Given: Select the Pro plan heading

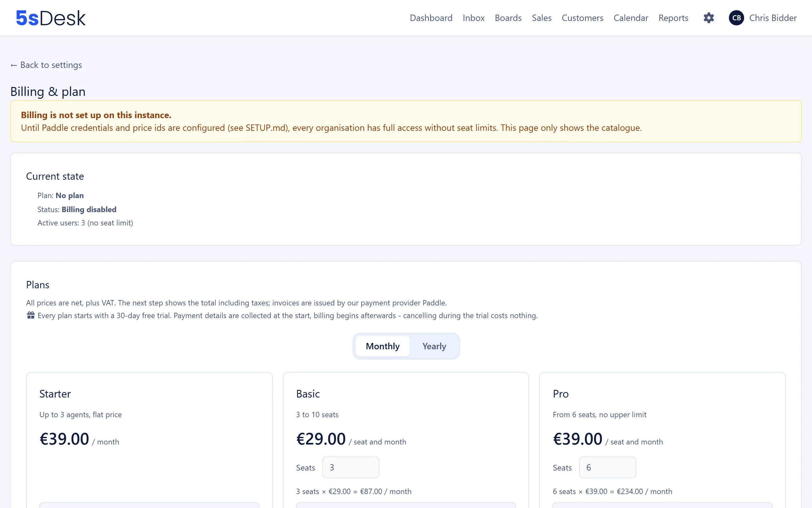Looking at the screenshot, I should click(x=561, y=394).
